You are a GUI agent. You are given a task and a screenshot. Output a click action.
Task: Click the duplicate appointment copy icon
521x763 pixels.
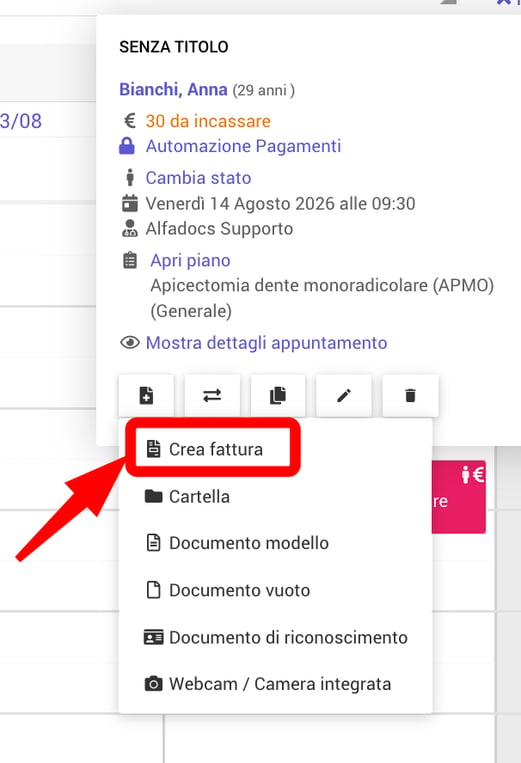coord(278,396)
